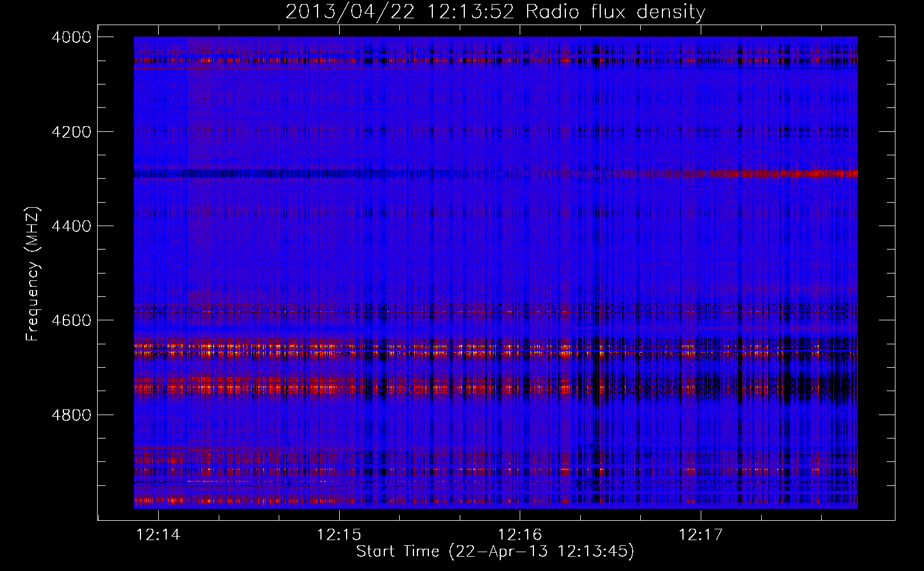924x571 pixels.
Task: Click the 12:17 time axis label
Action: 700,534
